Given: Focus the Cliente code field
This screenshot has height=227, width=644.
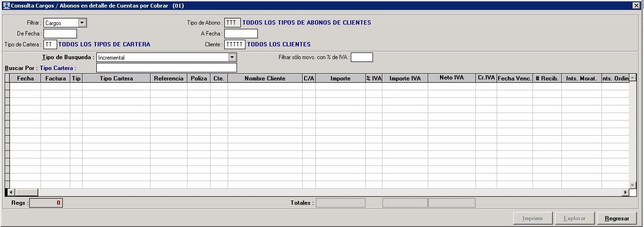Looking at the screenshot, I should [235, 44].
